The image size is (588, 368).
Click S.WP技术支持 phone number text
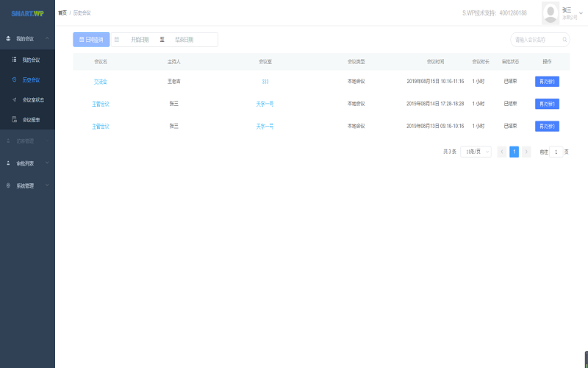(x=494, y=13)
